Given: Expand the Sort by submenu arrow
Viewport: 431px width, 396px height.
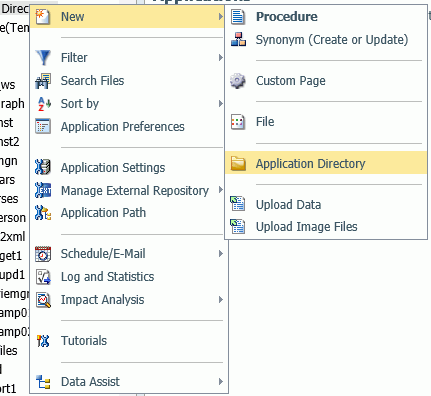Looking at the screenshot, I should pyautogui.click(x=220, y=104).
